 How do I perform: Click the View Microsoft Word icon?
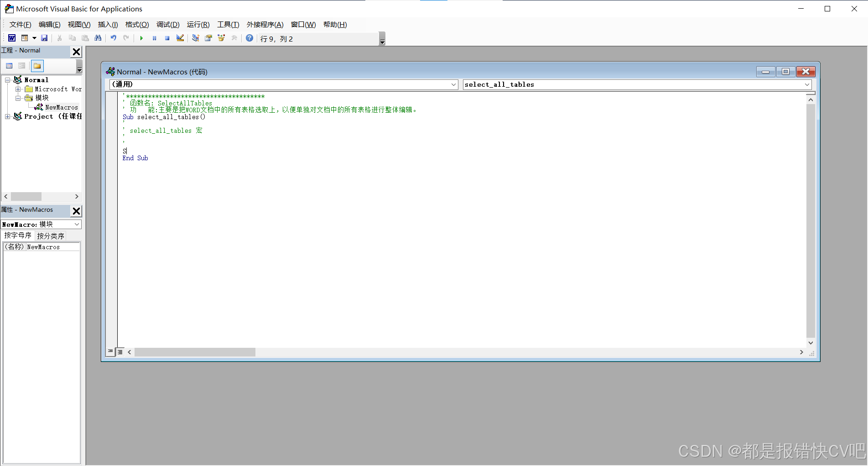click(x=12, y=38)
